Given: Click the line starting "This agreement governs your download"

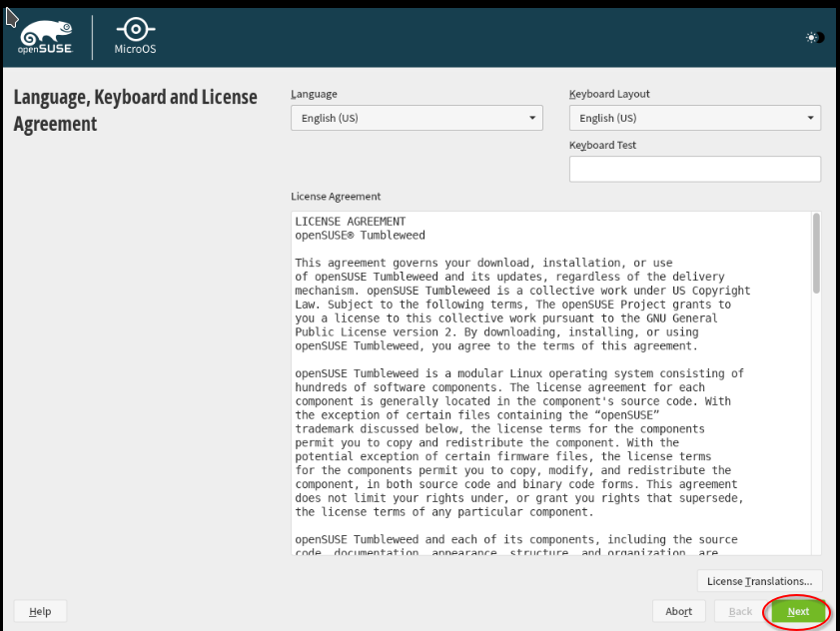Looking at the screenshot, I should (483, 263).
